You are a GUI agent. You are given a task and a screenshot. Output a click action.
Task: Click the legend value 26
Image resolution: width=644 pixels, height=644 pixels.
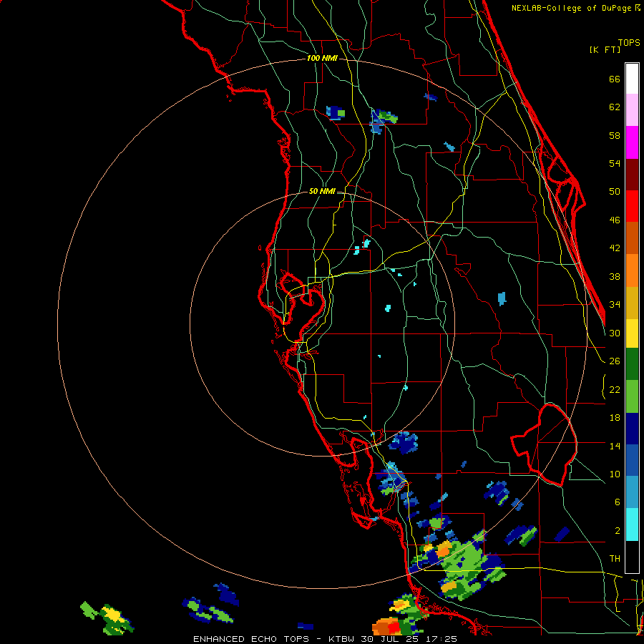(x=615, y=361)
